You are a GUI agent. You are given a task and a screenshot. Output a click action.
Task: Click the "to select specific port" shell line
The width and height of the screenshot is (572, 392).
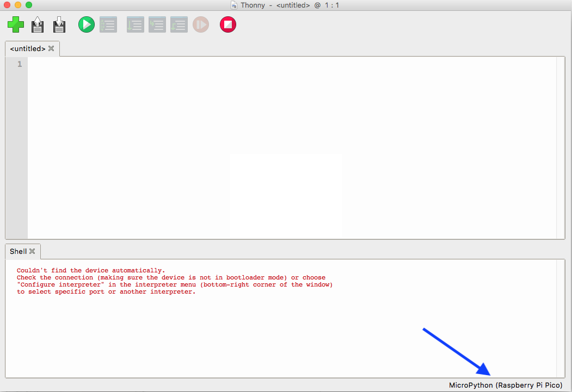tap(106, 292)
